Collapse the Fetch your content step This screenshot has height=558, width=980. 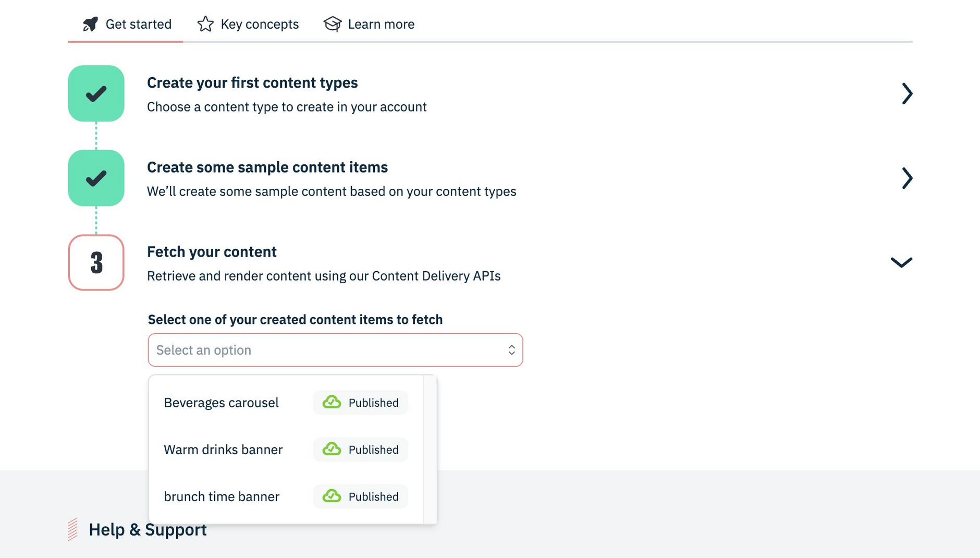tap(901, 262)
